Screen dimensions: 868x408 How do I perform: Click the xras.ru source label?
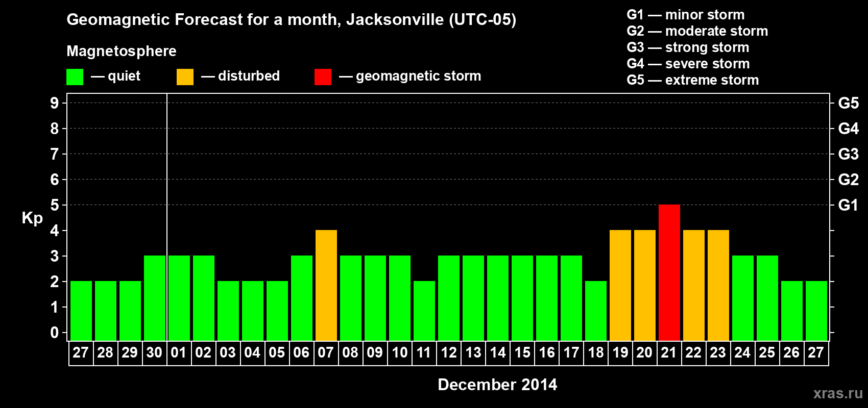838,393
